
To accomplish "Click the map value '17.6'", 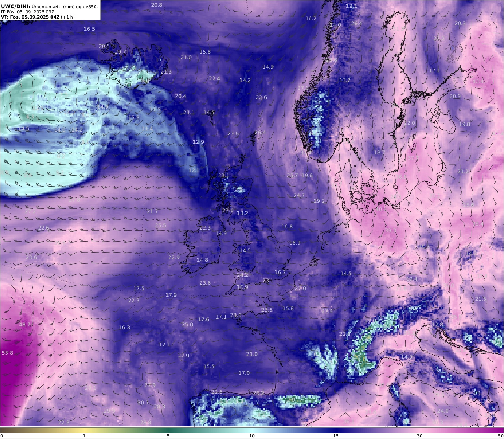I will tap(204, 320).
